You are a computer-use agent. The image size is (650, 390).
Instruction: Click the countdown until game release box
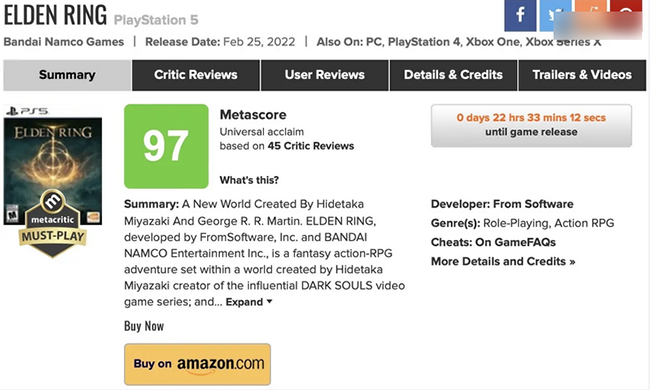[x=531, y=126]
